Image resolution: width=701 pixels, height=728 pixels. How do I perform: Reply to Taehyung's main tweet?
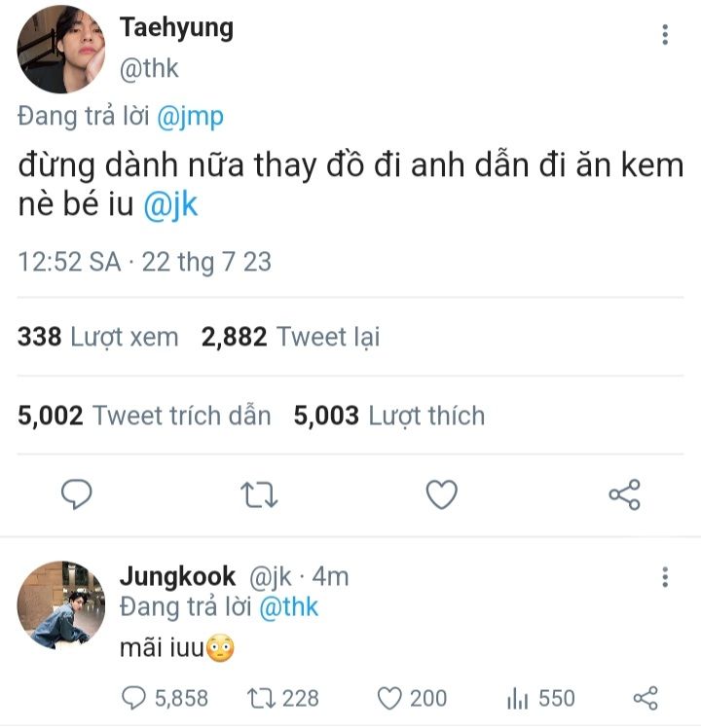click(76, 494)
